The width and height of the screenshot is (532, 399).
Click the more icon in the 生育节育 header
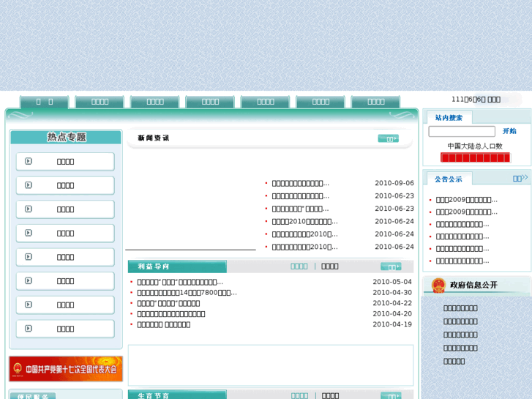[391, 396]
